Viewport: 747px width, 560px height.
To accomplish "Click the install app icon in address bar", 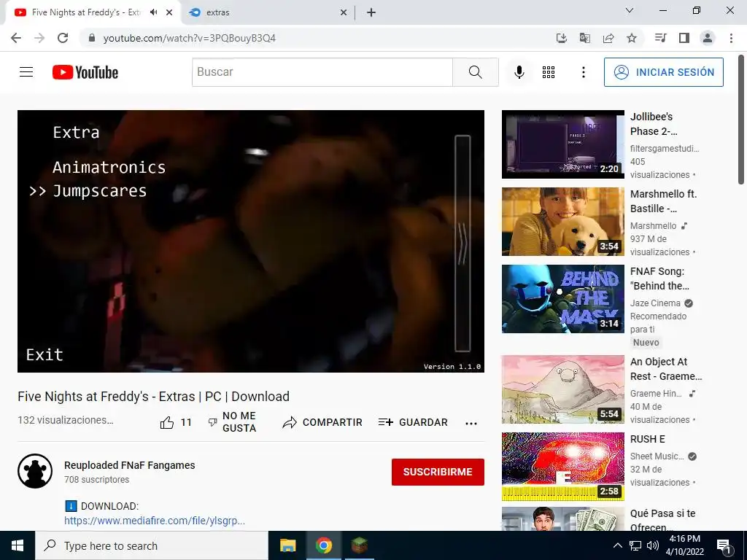I will (562, 38).
